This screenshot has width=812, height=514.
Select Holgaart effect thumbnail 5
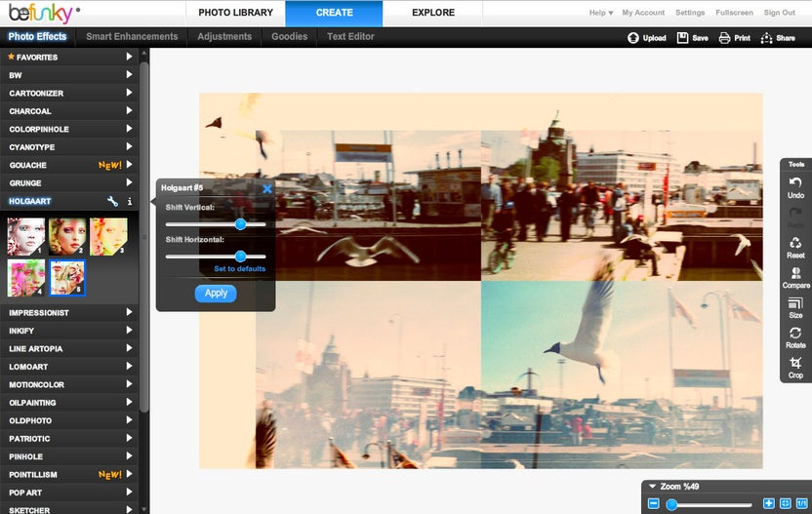pyautogui.click(x=67, y=278)
